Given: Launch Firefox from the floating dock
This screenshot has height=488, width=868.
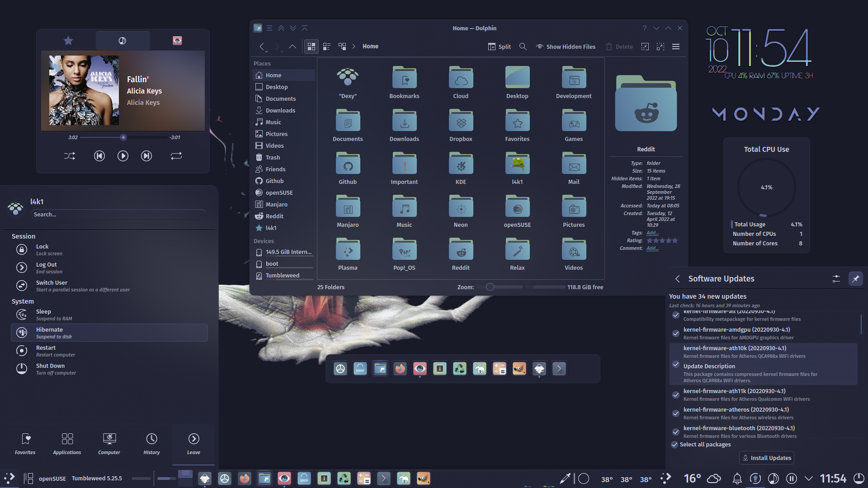Looking at the screenshot, I should click(400, 369).
